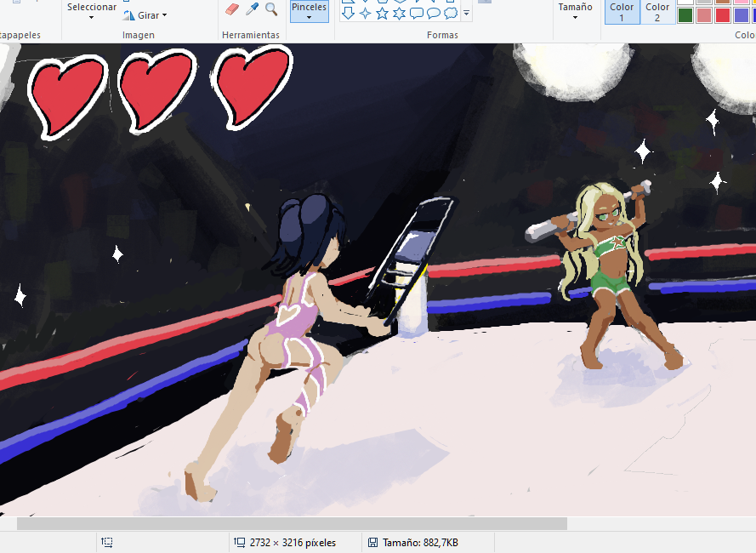Click the Tamaño: 882,7KB file size text
The image size is (756, 553).
[x=420, y=543]
